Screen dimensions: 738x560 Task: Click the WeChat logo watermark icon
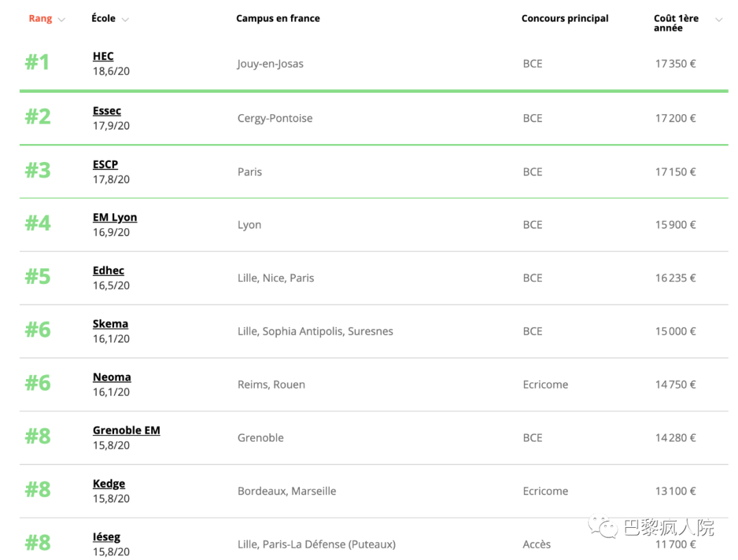coord(603,526)
